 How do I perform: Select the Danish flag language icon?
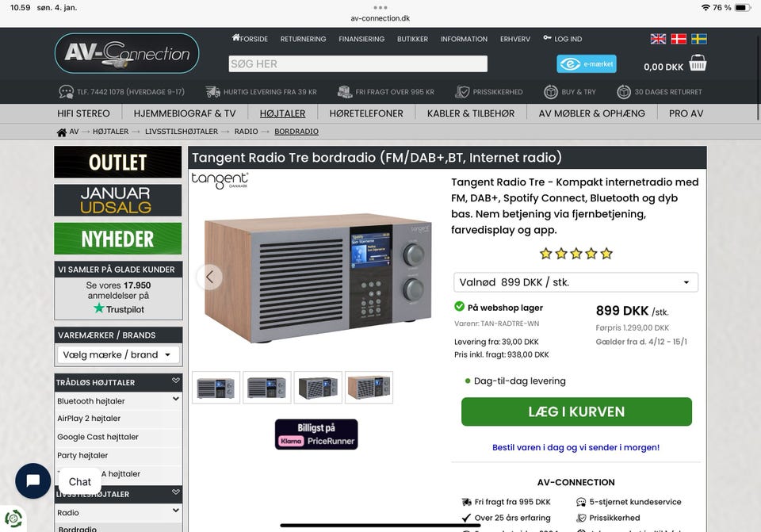coord(679,39)
